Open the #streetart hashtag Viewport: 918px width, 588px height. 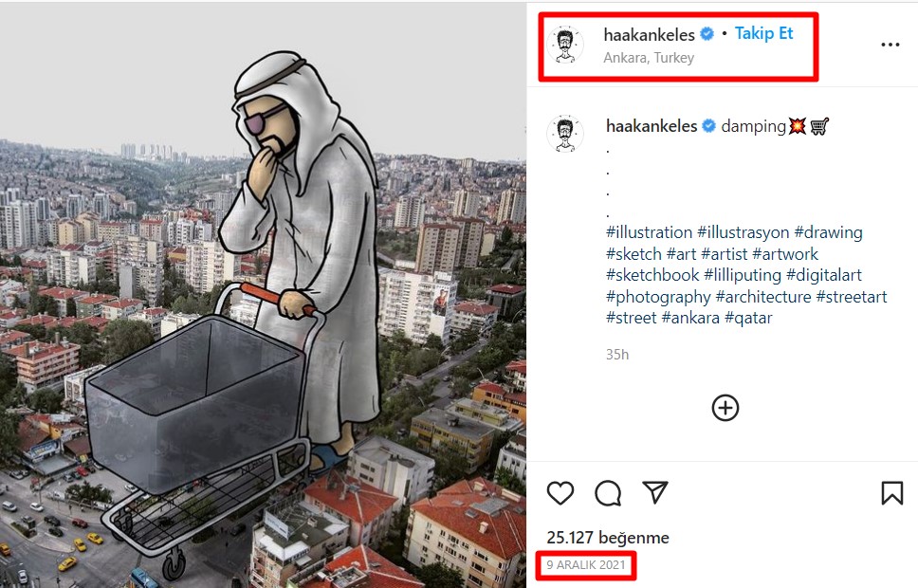pyautogui.click(x=852, y=297)
